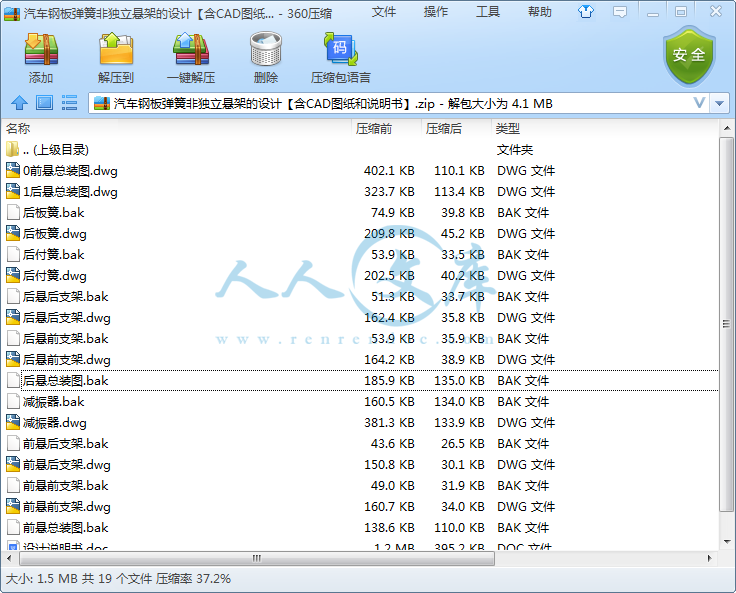Click the DWG icon of 后悬前支架.dwg
The height and width of the screenshot is (593, 736).
coord(13,360)
